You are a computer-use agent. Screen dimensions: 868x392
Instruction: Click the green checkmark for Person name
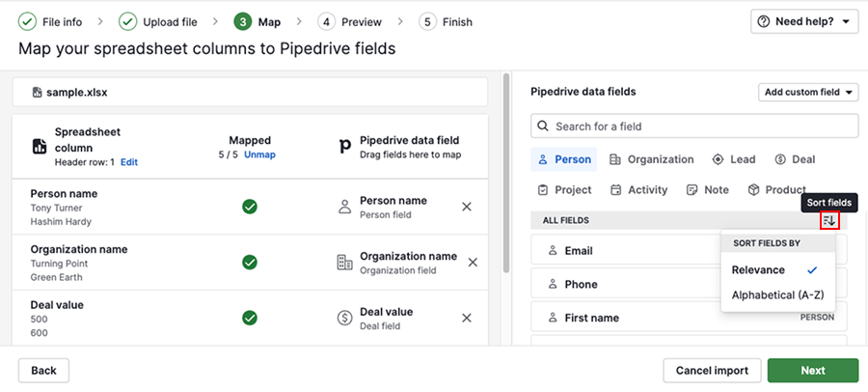pyautogui.click(x=249, y=207)
